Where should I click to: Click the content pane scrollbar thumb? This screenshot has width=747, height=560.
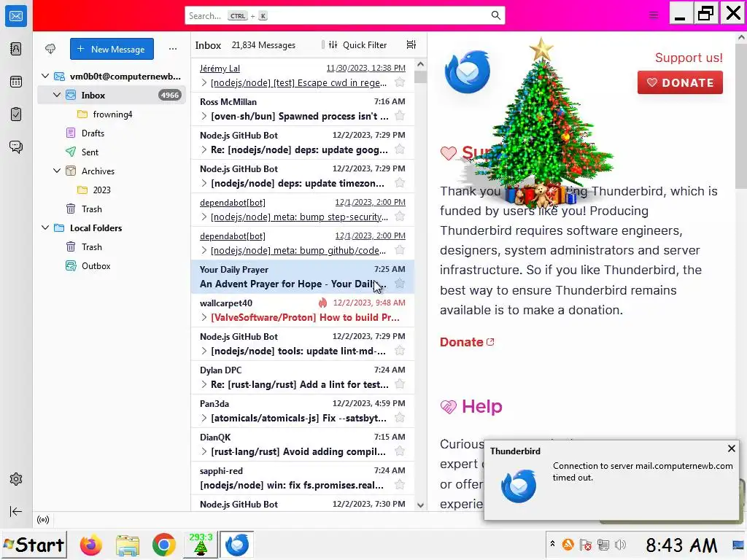pos(741,115)
